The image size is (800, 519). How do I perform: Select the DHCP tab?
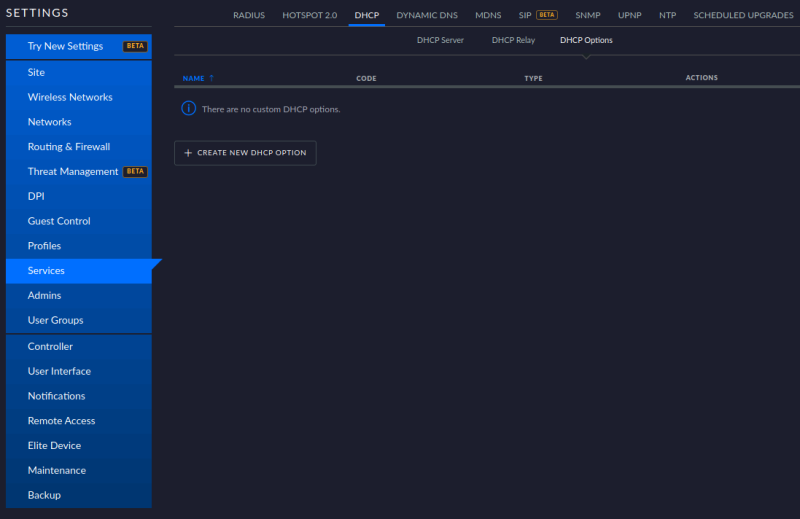click(x=367, y=15)
